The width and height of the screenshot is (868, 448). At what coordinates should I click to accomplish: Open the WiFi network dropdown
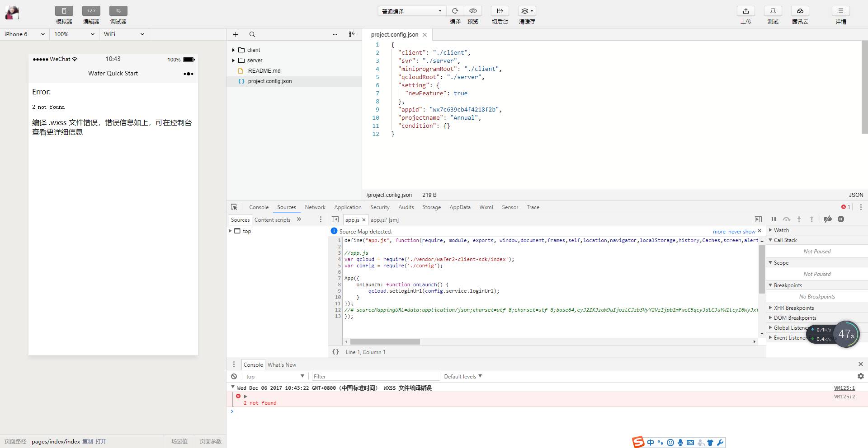click(124, 34)
